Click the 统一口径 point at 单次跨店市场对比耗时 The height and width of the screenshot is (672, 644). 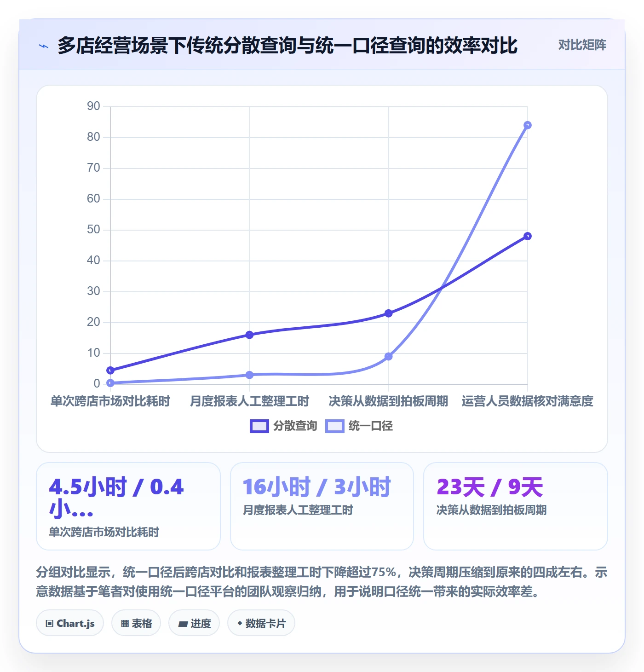point(110,383)
